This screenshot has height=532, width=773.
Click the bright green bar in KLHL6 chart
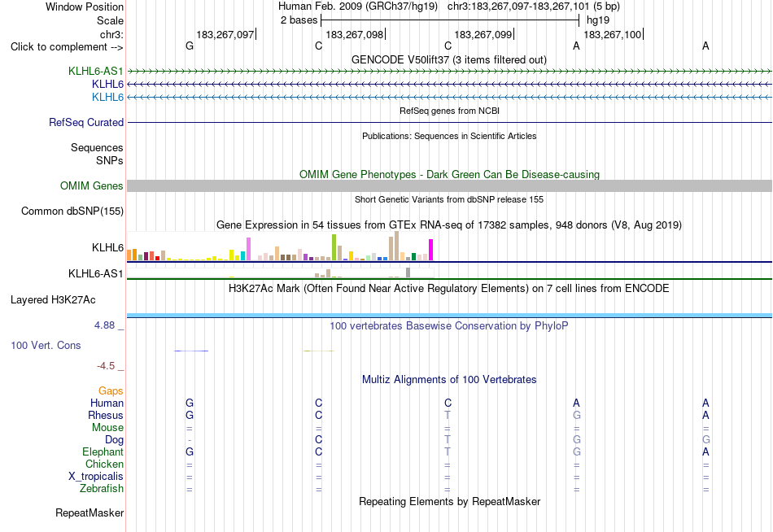334,247
